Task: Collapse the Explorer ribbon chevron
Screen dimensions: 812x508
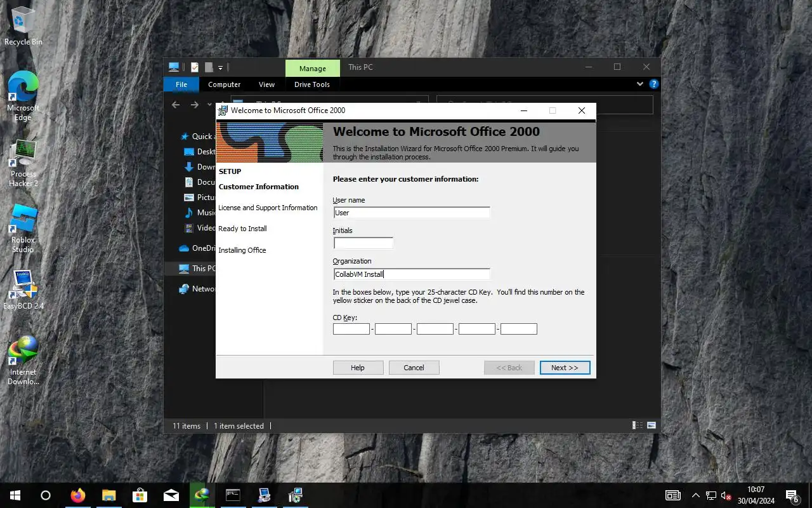Action: point(639,84)
